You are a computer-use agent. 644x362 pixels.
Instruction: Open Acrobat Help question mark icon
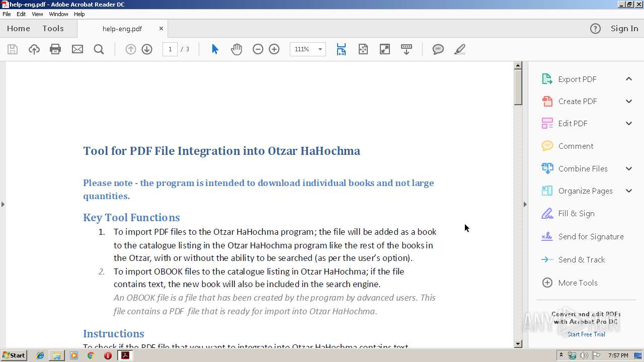(x=595, y=29)
